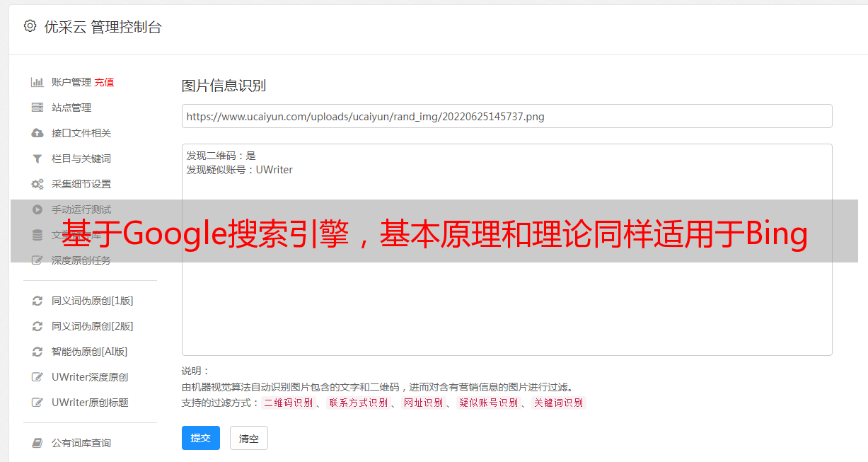Select 同义词伪原创[2版] in sidebar

[x=93, y=326]
